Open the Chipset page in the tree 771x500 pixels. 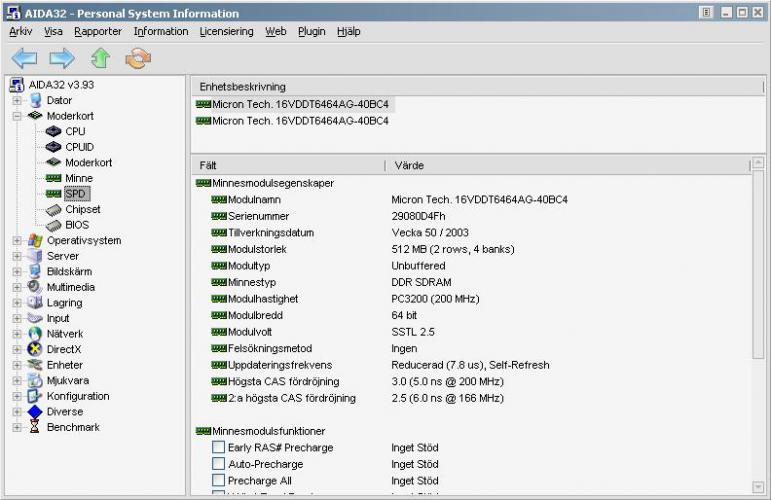(82, 209)
